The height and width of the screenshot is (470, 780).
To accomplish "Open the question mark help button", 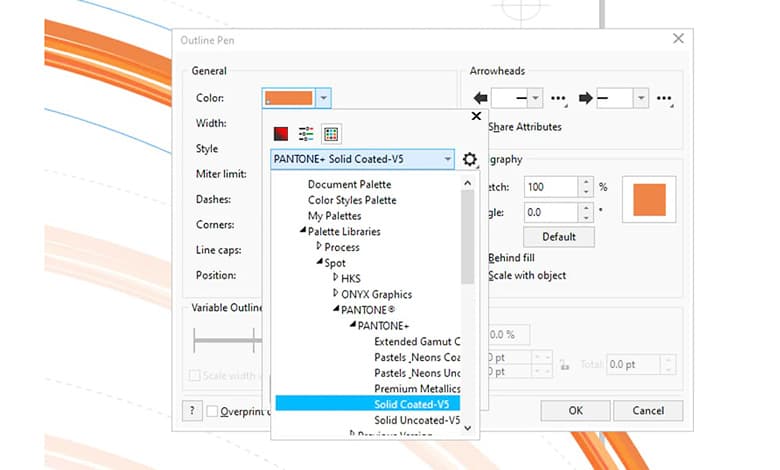I will [x=192, y=411].
